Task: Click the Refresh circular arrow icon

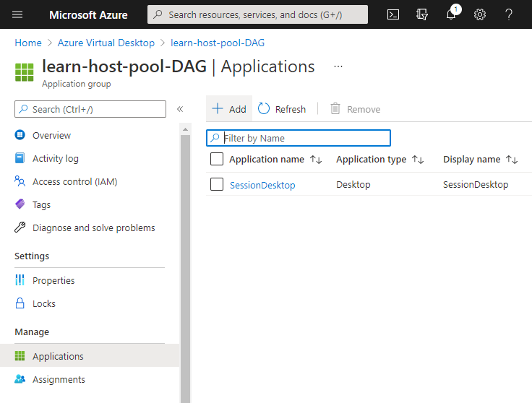Action: tap(264, 109)
